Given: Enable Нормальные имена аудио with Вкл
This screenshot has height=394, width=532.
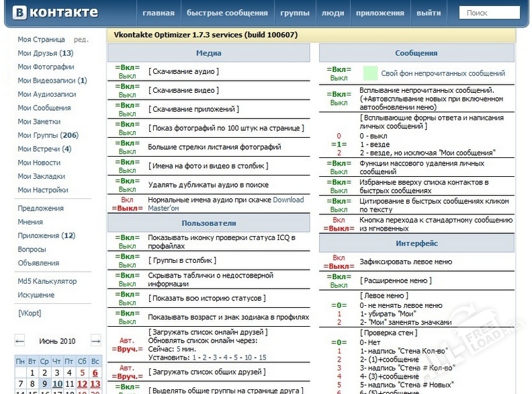Looking at the screenshot, I should (x=127, y=200).
